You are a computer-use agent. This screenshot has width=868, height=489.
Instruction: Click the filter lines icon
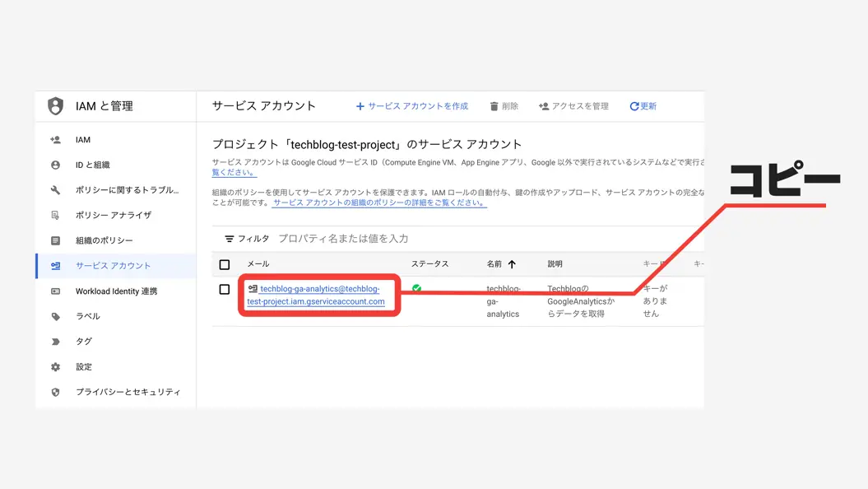[230, 239]
